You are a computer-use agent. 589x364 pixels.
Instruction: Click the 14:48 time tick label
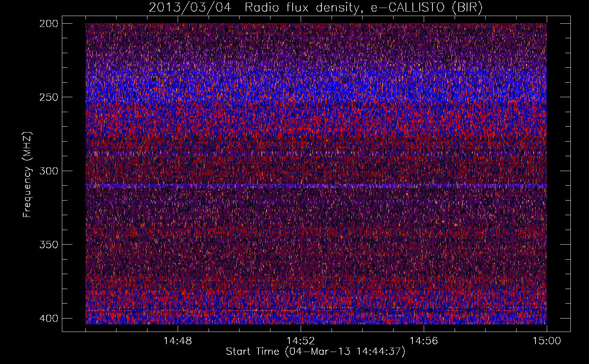(x=178, y=341)
